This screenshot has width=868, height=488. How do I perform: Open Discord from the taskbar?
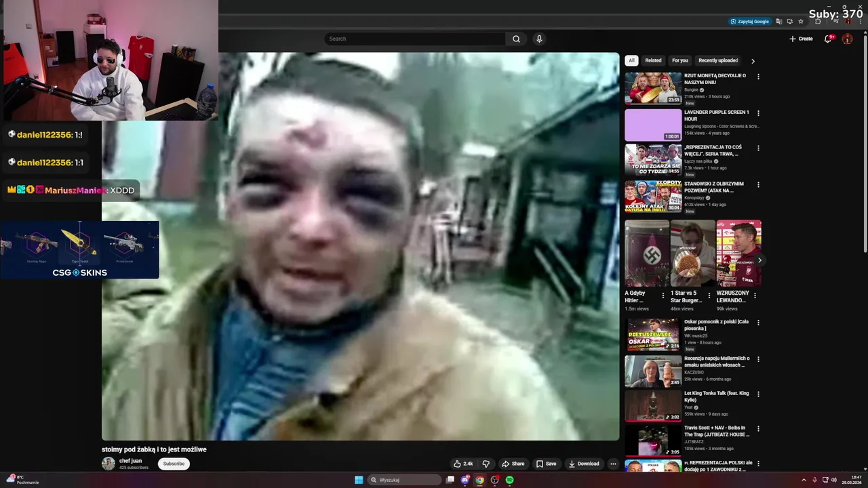click(465, 480)
